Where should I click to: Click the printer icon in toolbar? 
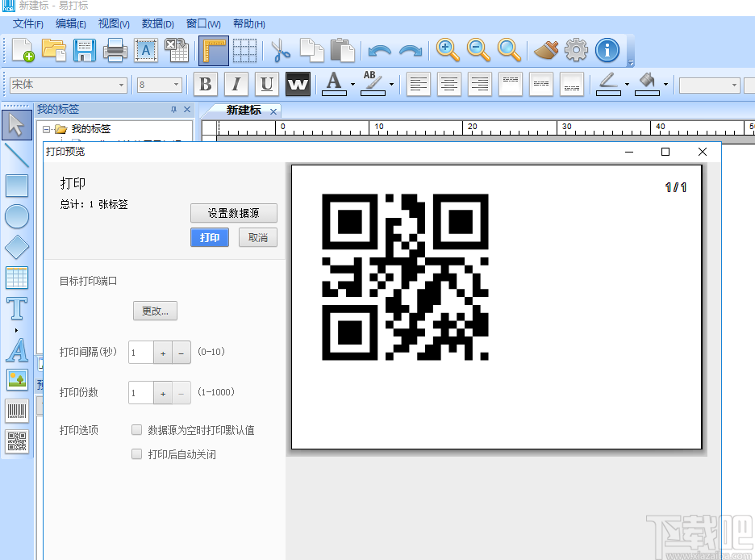[115, 50]
